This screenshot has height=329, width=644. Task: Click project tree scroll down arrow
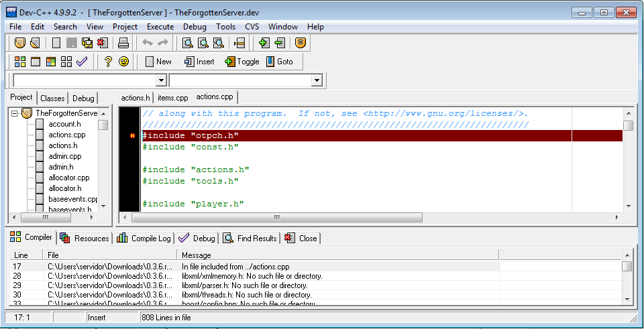[x=103, y=206]
